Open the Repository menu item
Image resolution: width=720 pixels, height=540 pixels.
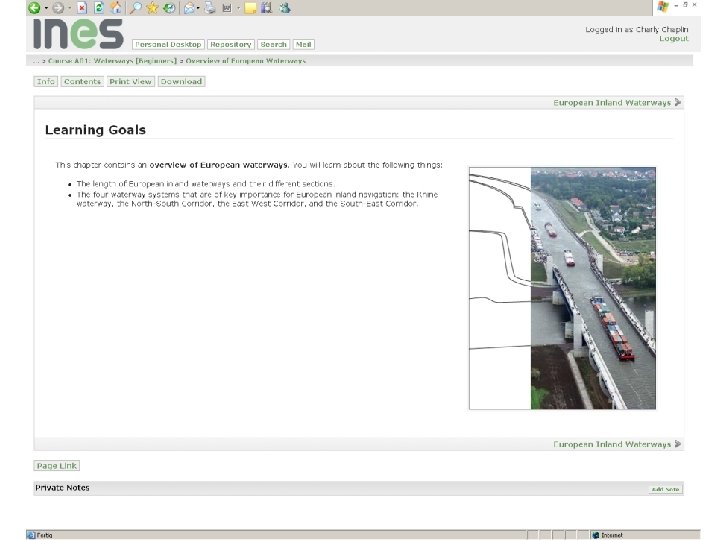click(x=231, y=45)
